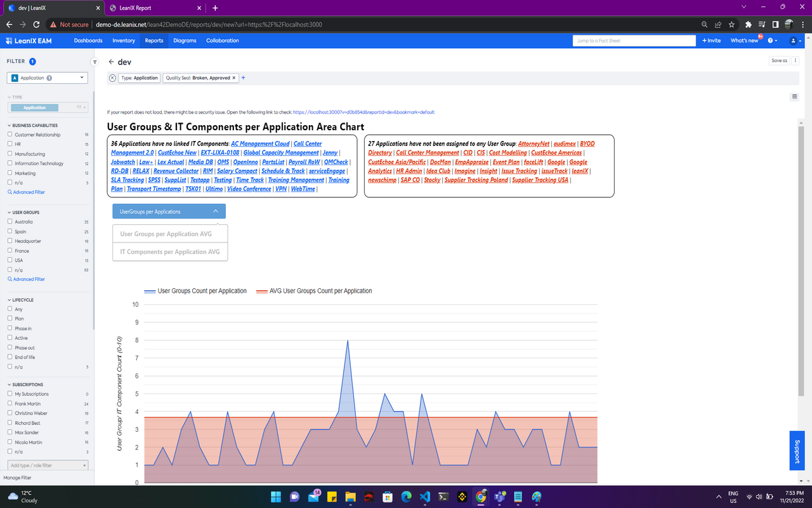This screenshot has height=508, width=812.
Task: Toggle the Information Technology checkbox
Action: tap(10, 163)
